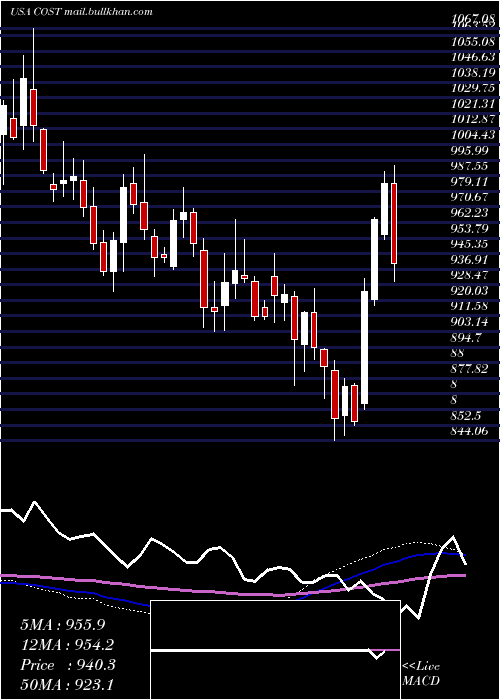Click the 50MA : 923.1 reading
This screenshot has width=500, height=700.
67,685
